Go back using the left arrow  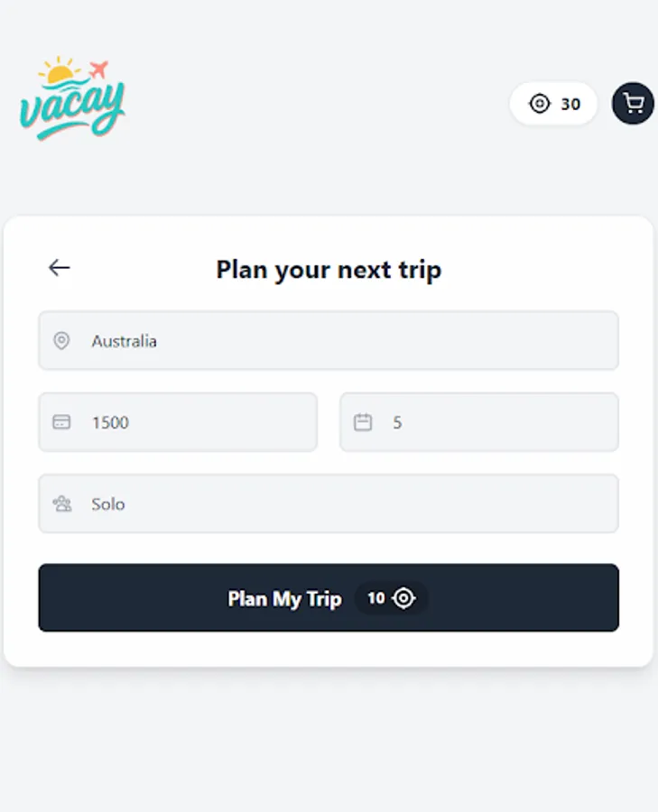pyautogui.click(x=60, y=267)
